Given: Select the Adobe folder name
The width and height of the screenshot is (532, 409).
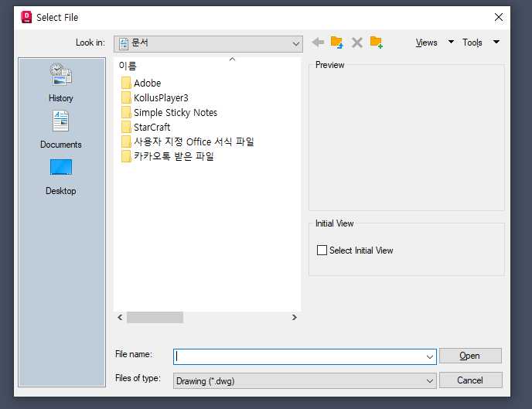Looking at the screenshot, I should [147, 83].
